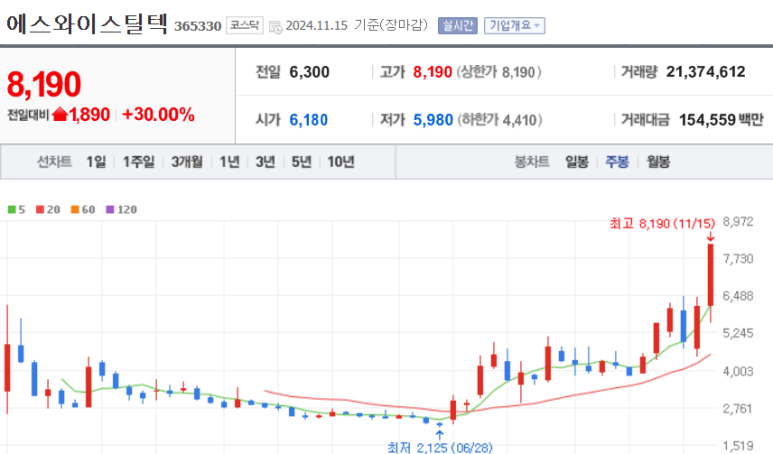Image resolution: width=773 pixels, height=454 pixels.
Task: Select the 3년 line chart tab
Action: pos(265,162)
